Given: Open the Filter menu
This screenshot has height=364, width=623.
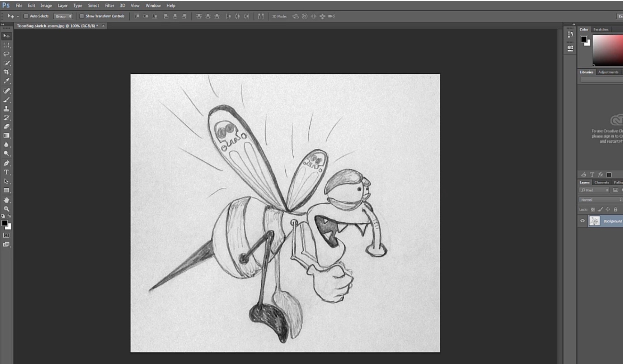Looking at the screenshot, I should pyautogui.click(x=109, y=5).
